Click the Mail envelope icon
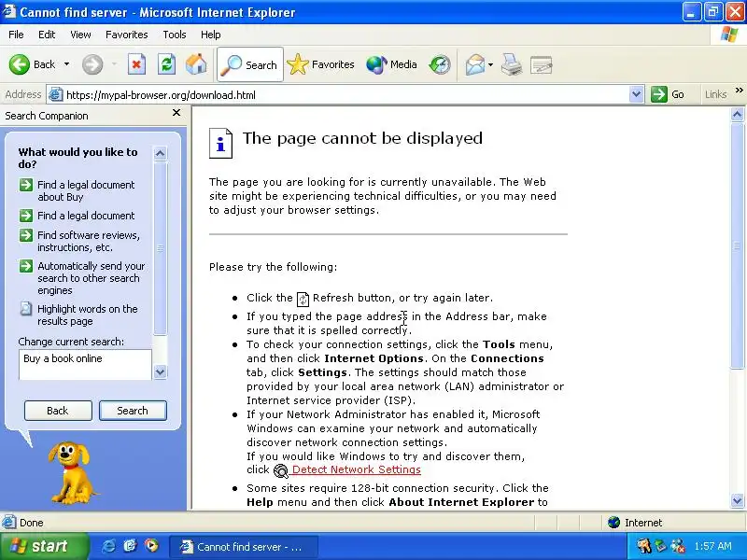747x560 pixels. (475, 64)
